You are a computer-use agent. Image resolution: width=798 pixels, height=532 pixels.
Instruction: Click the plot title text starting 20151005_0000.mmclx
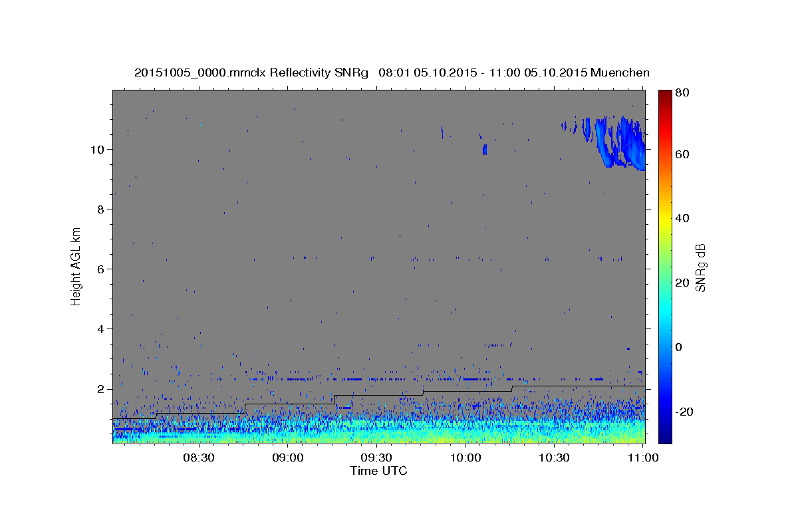click(392, 72)
